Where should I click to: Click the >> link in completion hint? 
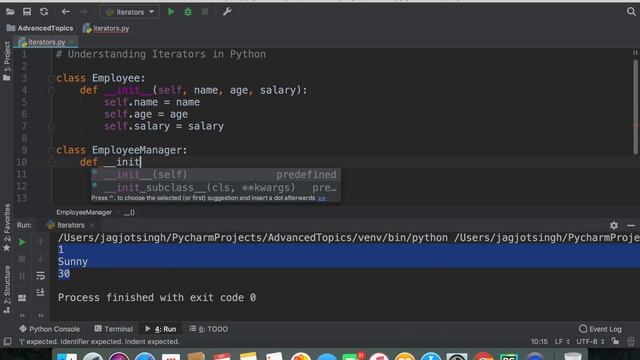322,198
